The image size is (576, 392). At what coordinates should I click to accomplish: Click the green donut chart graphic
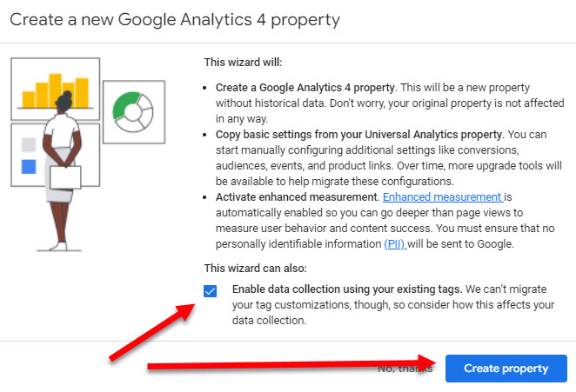coord(133,110)
